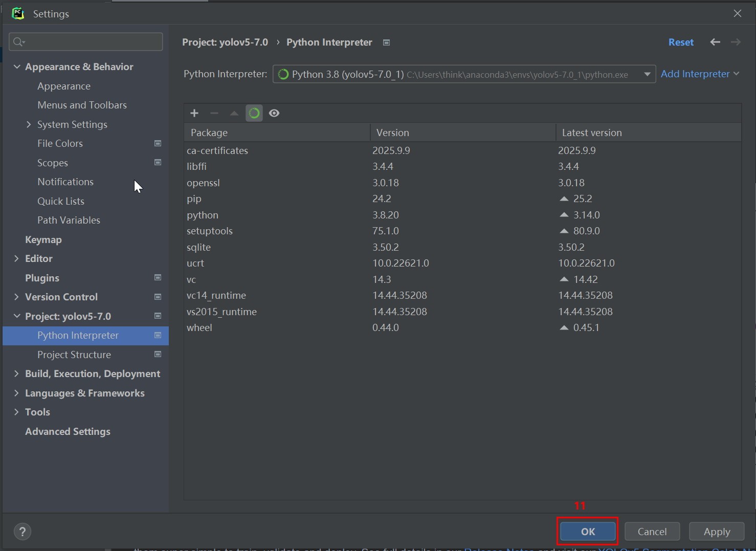Click the Package column header

point(277,133)
